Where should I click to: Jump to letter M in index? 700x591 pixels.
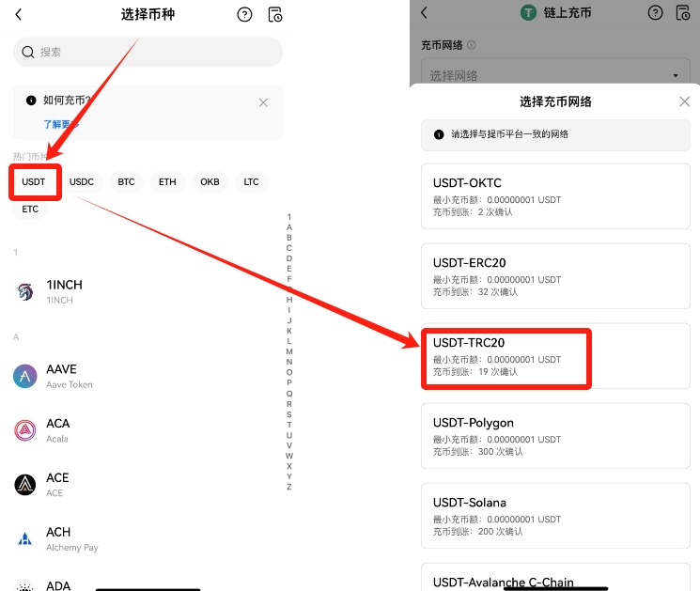click(x=289, y=351)
